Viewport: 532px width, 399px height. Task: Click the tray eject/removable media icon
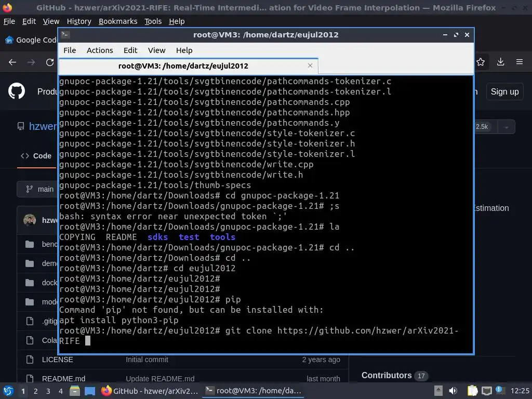click(x=438, y=391)
